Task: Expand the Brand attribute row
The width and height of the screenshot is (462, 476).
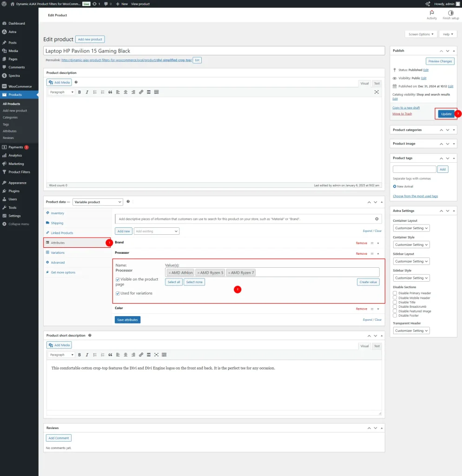Action: pos(378,243)
